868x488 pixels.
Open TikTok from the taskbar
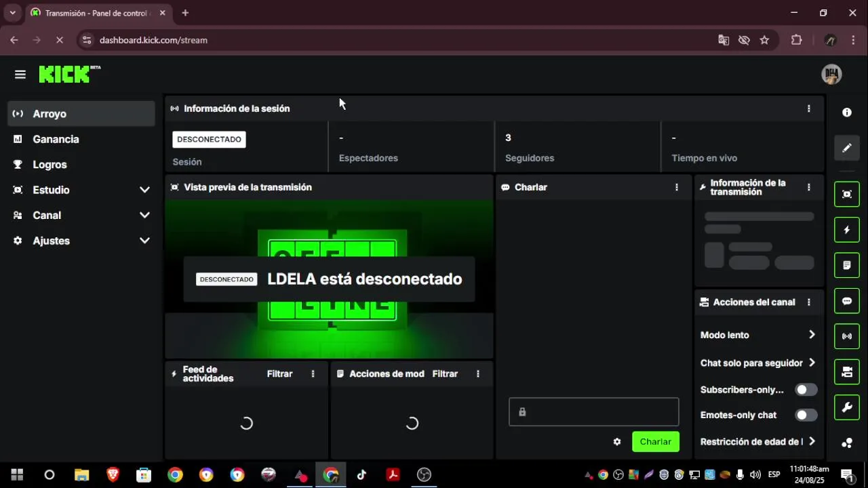[x=361, y=474]
